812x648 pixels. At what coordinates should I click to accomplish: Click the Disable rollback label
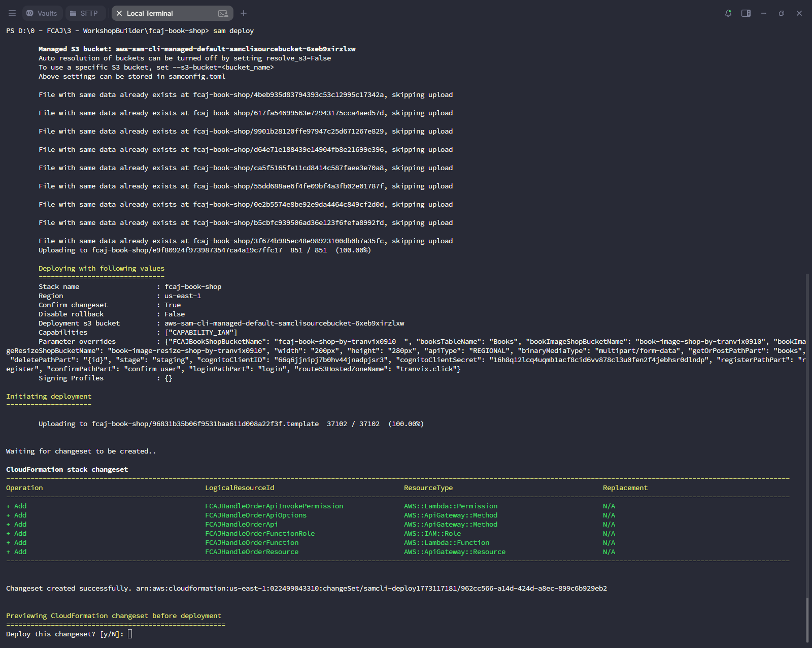pos(71,314)
